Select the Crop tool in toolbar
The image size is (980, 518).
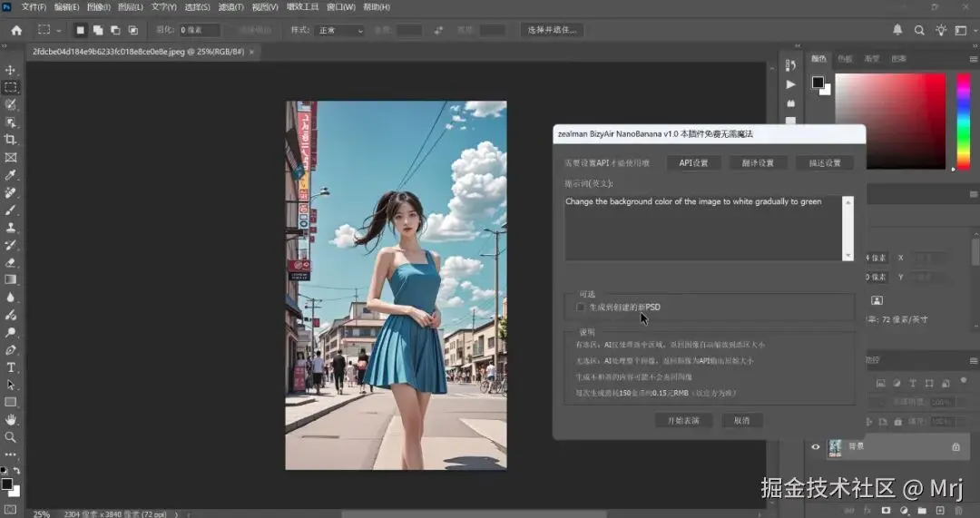(11, 140)
